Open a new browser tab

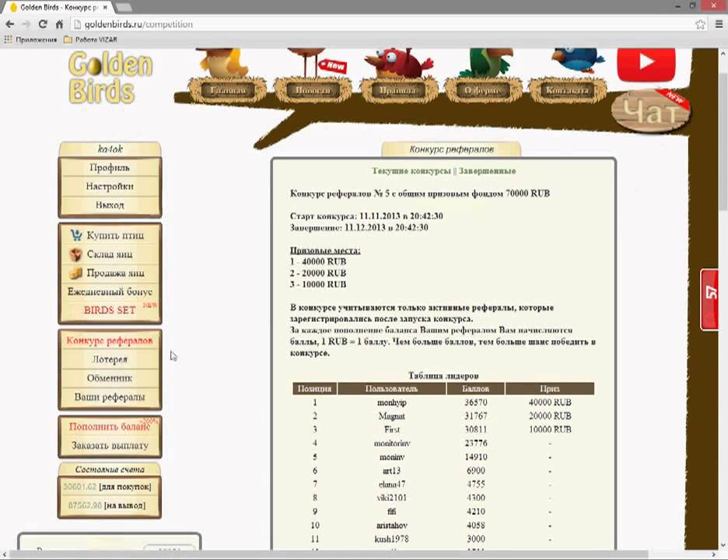[x=123, y=7]
